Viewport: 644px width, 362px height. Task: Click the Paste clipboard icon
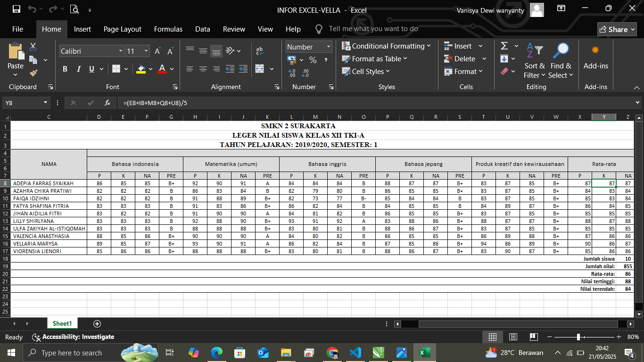pyautogui.click(x=16, y=51)
